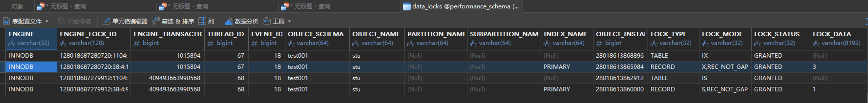Expand the 工具 dropdown arrow

click(x=289, y=21)
